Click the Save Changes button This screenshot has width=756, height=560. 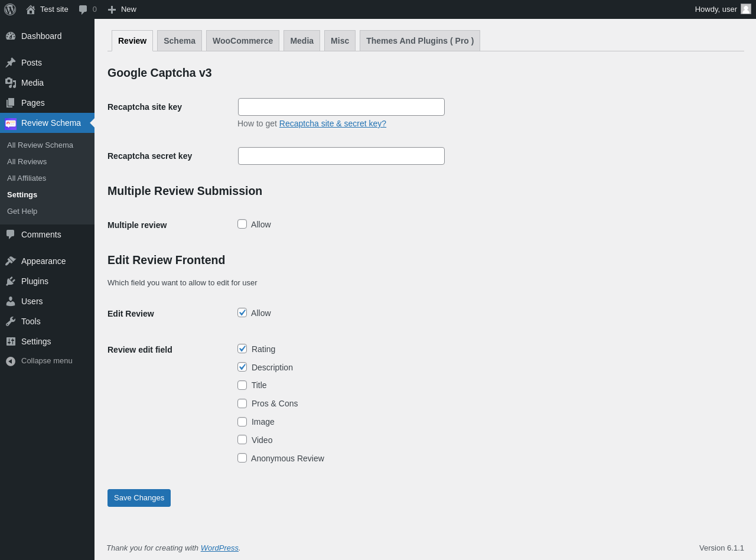tap(139, 498)
